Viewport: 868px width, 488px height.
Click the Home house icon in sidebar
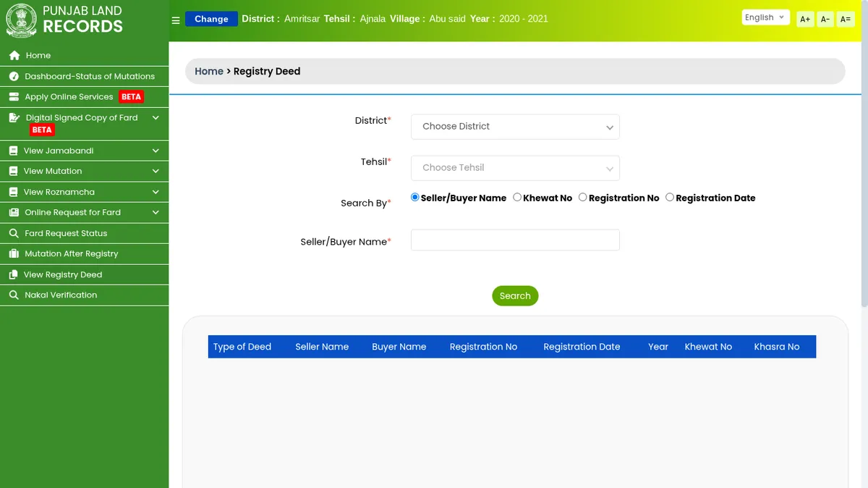pos(14,56)
